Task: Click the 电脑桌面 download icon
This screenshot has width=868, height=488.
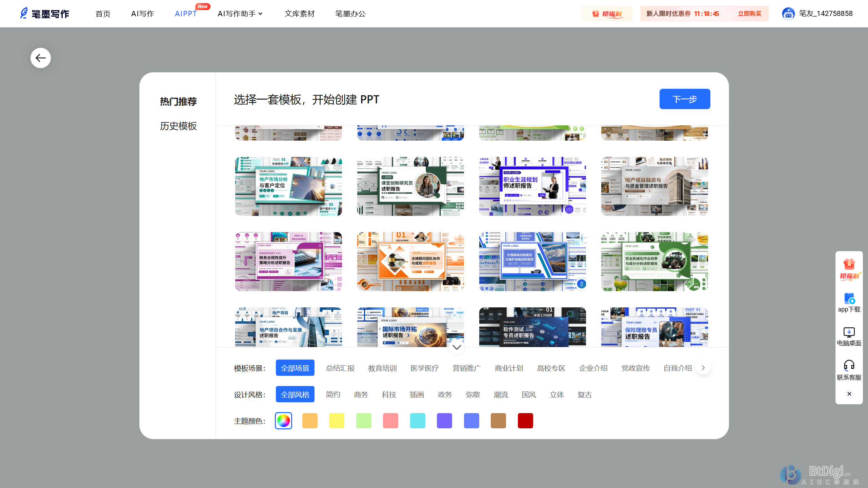Action: (x=849, y=332)
